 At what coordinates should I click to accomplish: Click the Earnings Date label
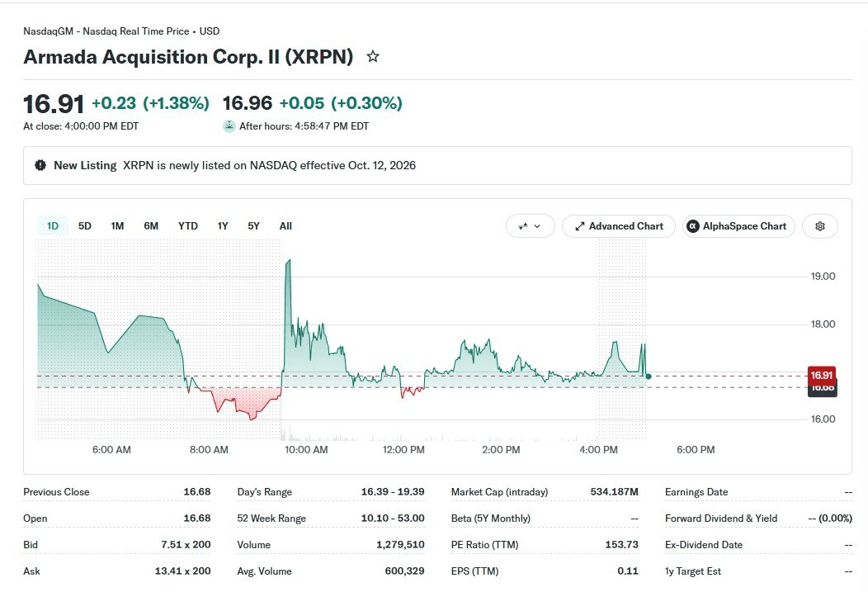(x=696, y=492)
